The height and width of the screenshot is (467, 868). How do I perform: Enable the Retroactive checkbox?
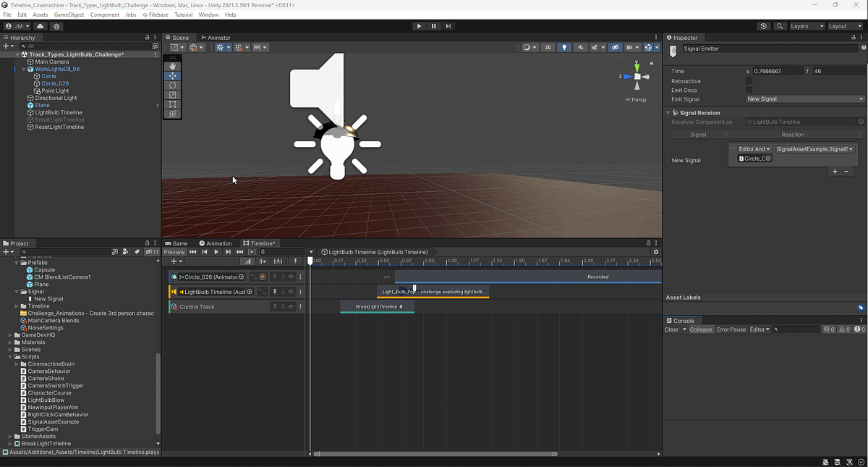pos(749,81)
